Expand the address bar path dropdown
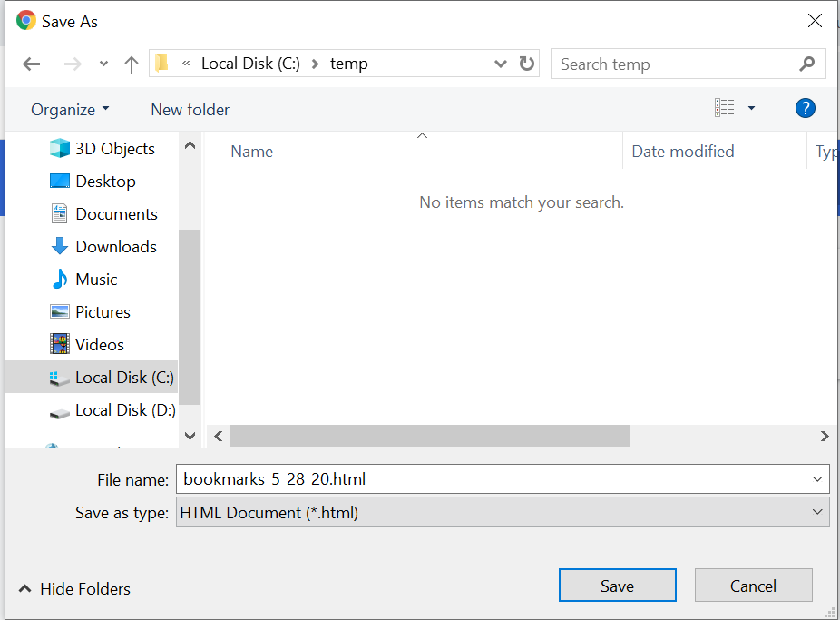Image resolution: width=840 pixels, height=620 pixels. pos(500,64)
